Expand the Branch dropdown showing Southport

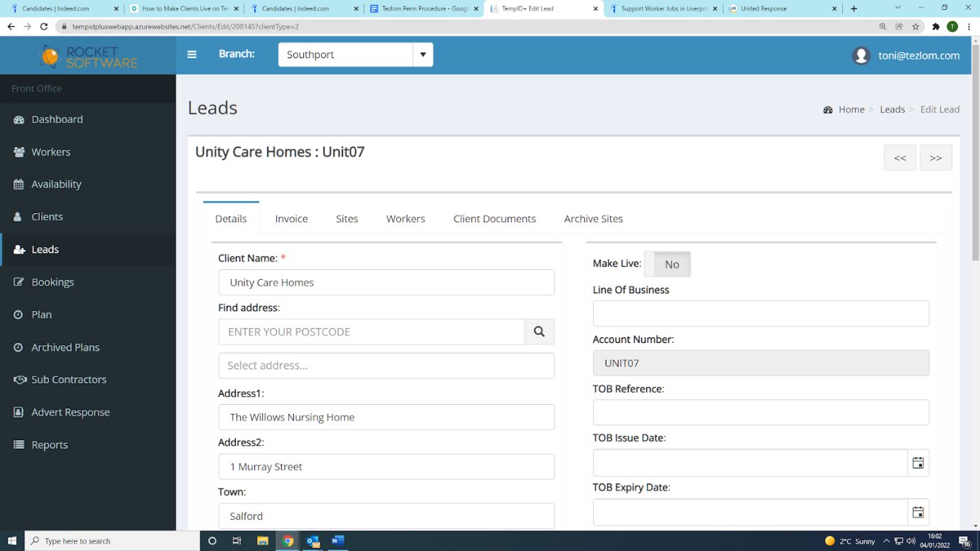pos(423,55)
